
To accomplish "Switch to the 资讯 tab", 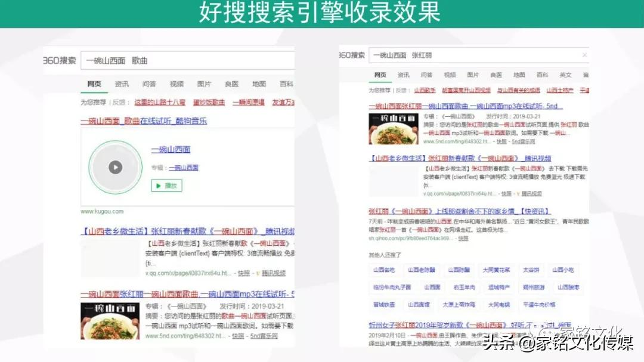I will tap(122, 83).
